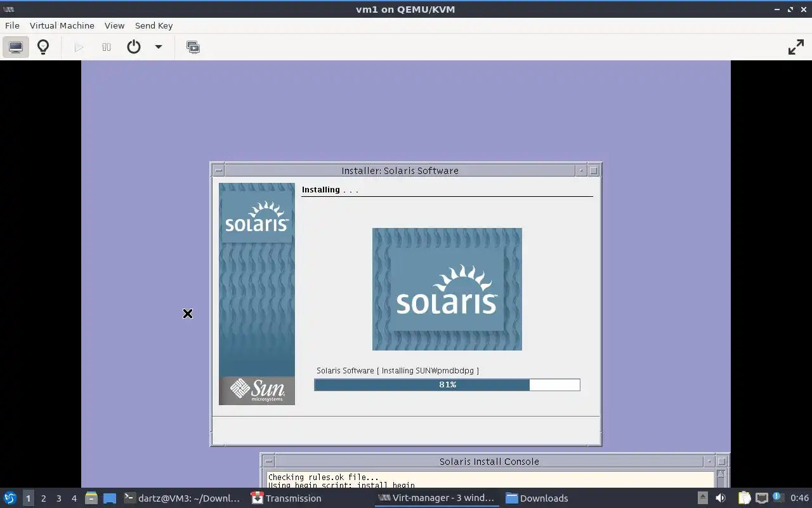Switch to workspace 2
The width and height of the screenshot is (812, 508).
43,498
